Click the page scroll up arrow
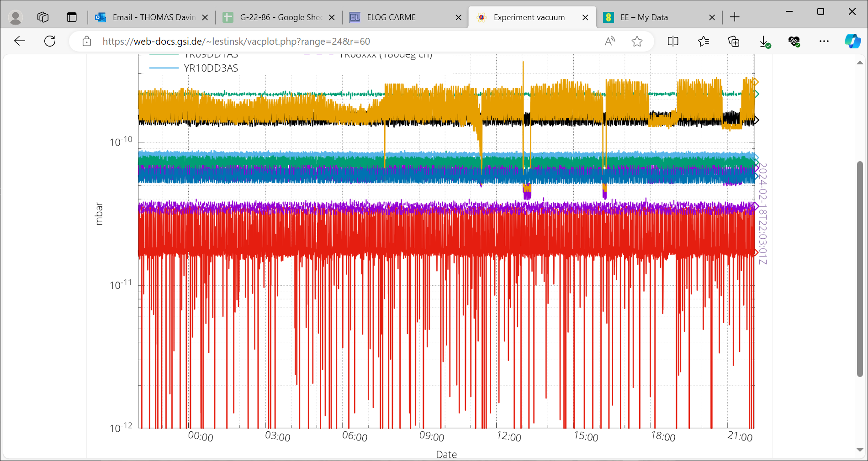Image resolution: width=868 pixels, height=461 pixels. 860,63
